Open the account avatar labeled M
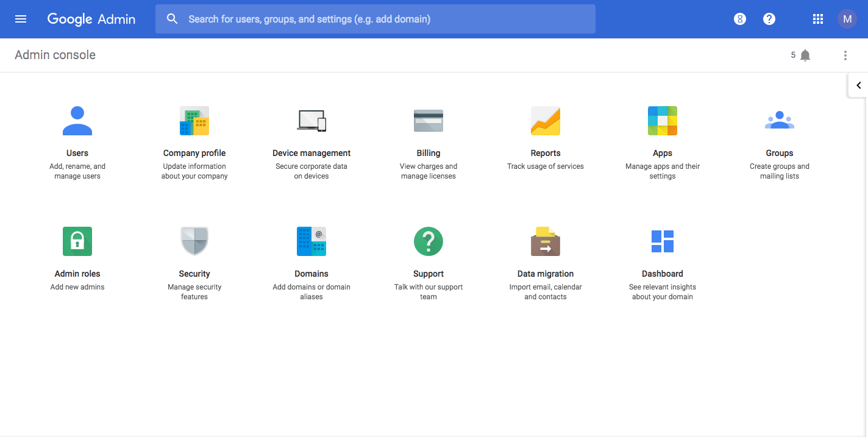The height and width of the screenshot is (437, 868). click(847, 19)
